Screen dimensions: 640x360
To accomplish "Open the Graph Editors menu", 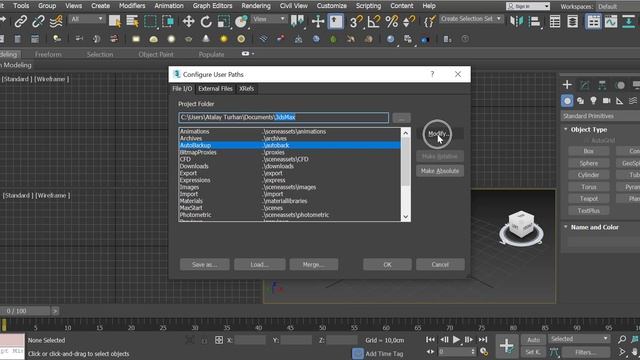I will pyautogui.click(x=212, y=6).
